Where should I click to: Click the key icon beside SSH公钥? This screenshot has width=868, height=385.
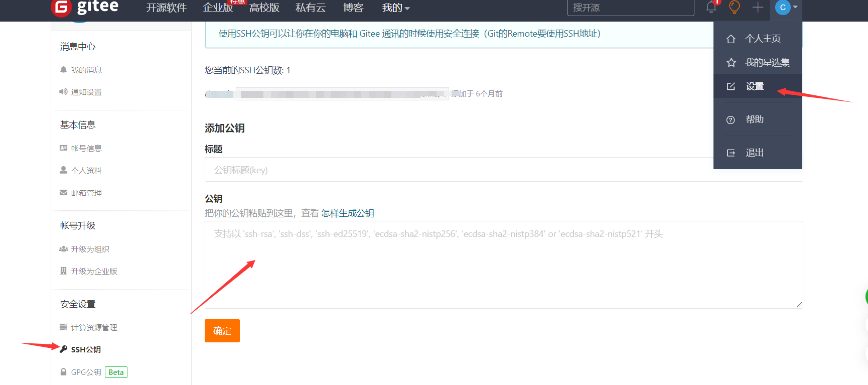tap(64, 349)
